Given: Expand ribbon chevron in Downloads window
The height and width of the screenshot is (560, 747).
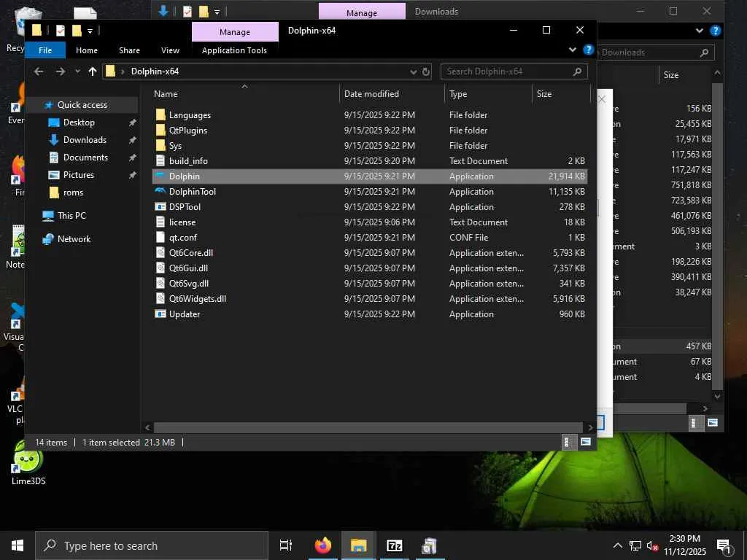Looking at the screenshot, I should pyautogui.click(x=700, y=31).
